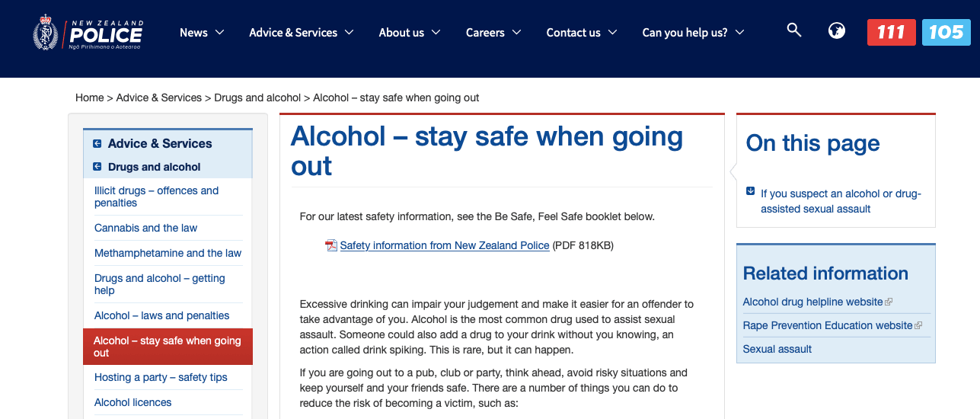980x419 pixels.
Task: Click the red 111 emergency badge
Action: [x=891, y=32]
